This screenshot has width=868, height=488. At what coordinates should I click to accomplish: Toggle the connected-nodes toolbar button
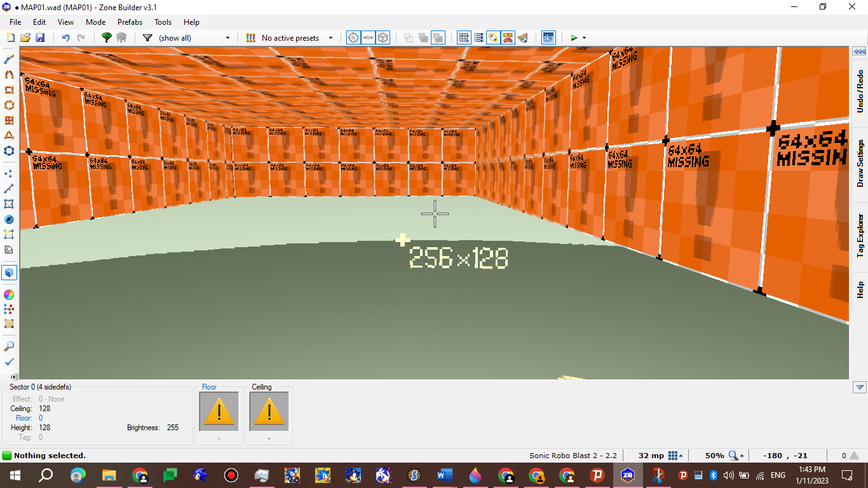(x=368, y=37)
